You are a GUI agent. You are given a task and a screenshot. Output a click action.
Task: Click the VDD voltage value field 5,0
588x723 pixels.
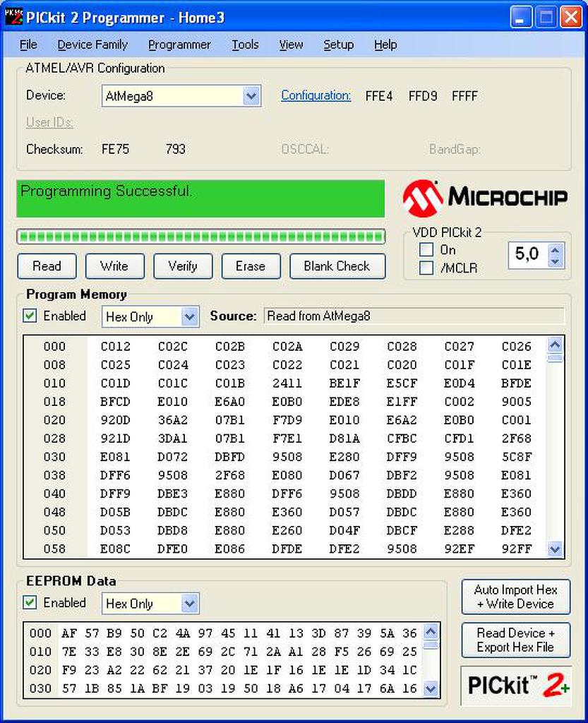[x=528, y=254]
